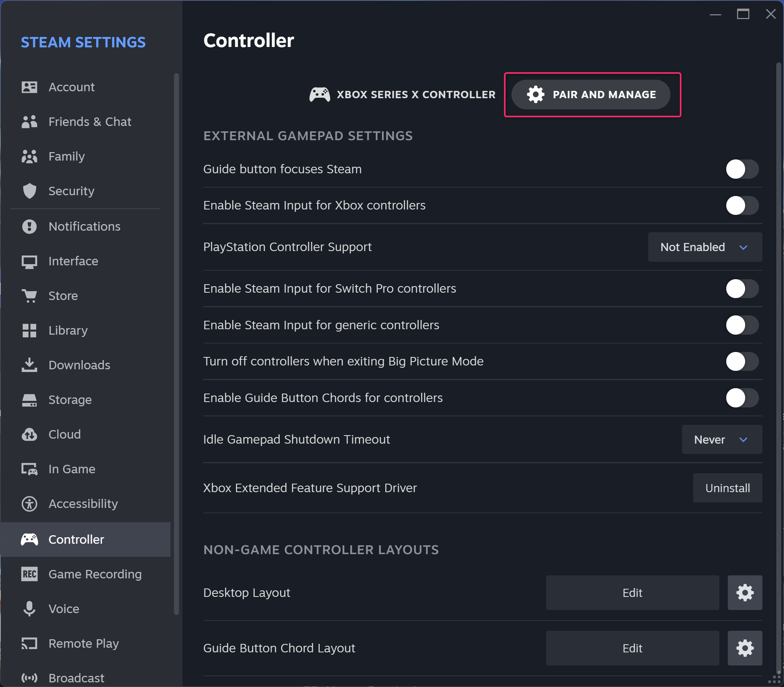Screen dimensions: 784x687
Task: Click the Xbox Series X gamepad icon
Action: click(319, 95)
